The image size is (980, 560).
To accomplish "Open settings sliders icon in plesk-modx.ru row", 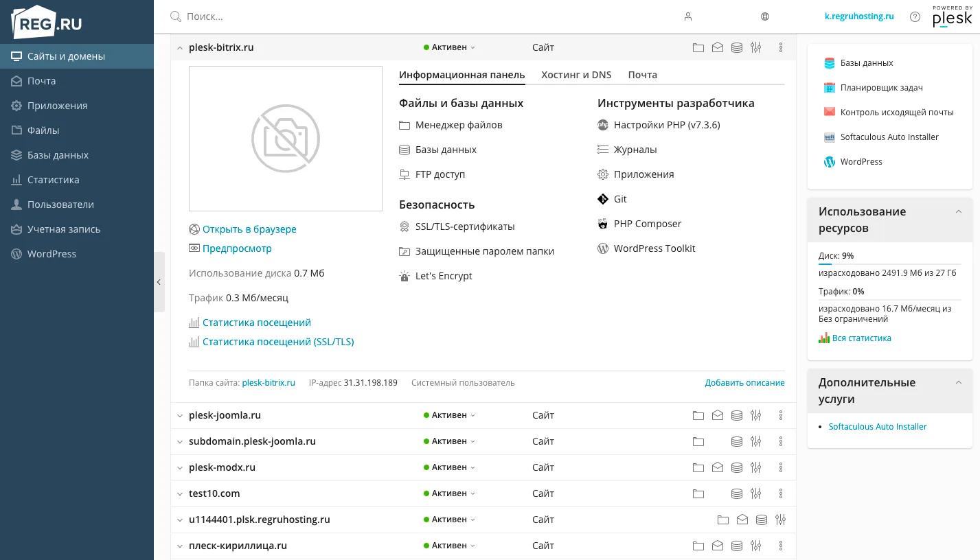I will [x=756, y=467].
